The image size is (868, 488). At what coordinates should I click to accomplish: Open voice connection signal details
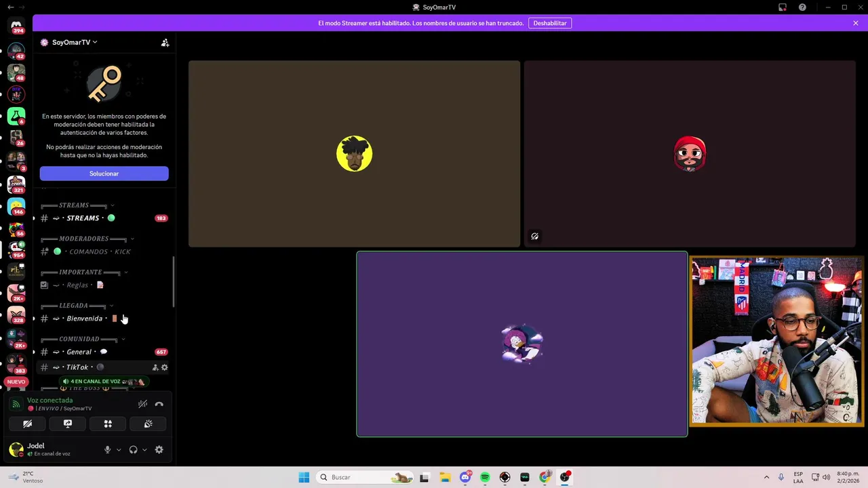16,404
